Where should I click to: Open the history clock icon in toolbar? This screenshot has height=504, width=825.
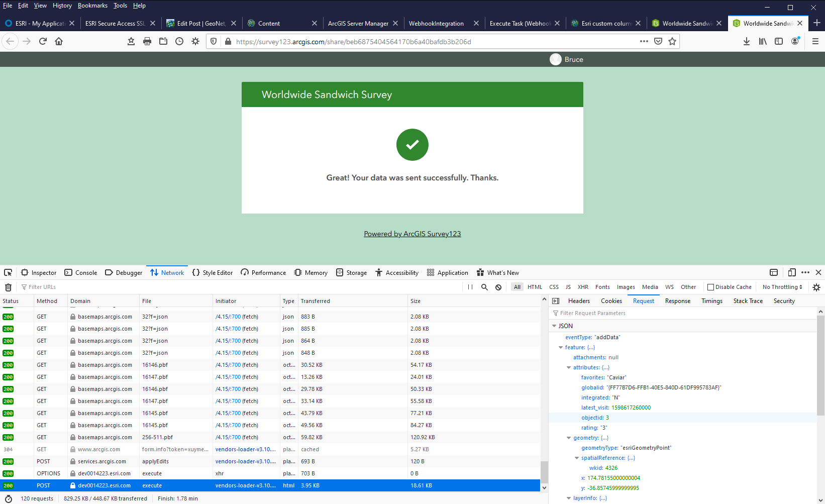point(179,41)
